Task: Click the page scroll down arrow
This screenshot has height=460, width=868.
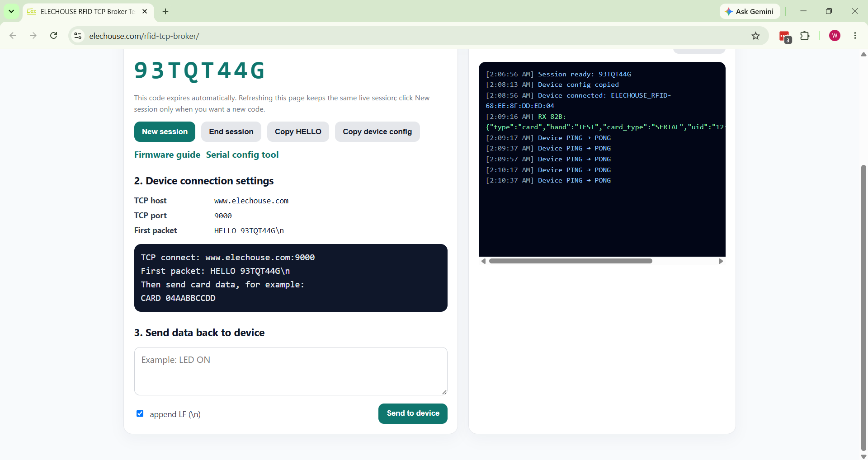Action: (x=863, y=456)
